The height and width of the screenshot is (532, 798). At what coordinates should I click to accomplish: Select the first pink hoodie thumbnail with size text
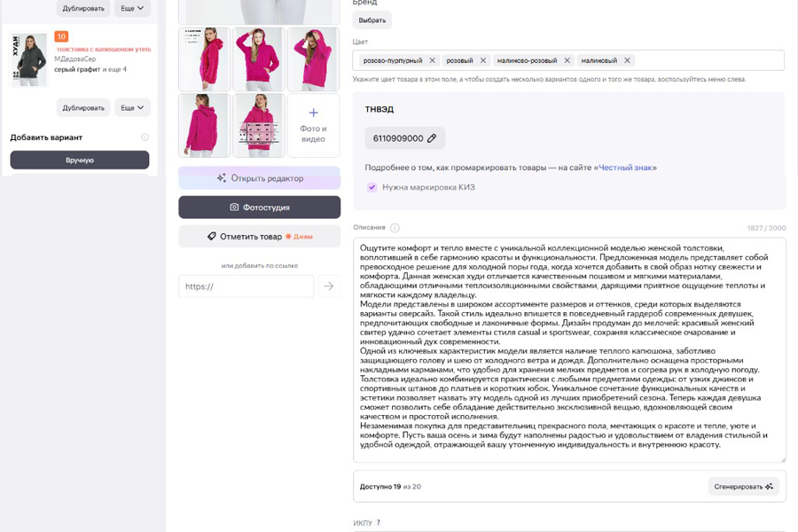[x=205, y=59]
